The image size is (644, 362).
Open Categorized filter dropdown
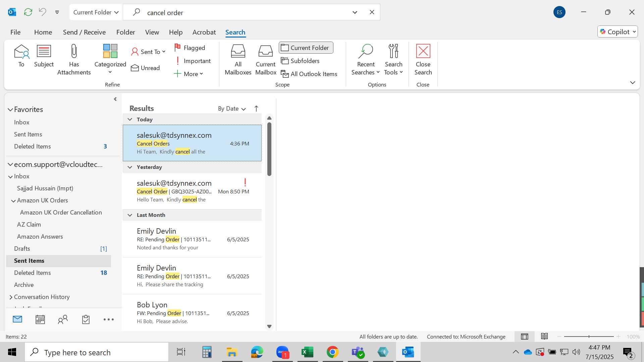[110, 60]
